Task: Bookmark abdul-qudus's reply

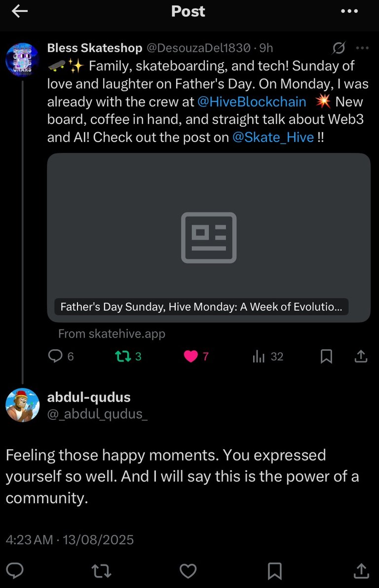Action: 274,571
